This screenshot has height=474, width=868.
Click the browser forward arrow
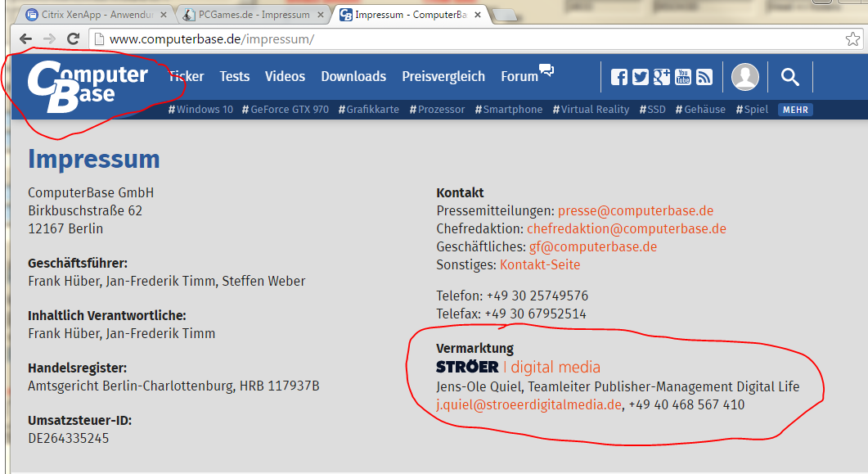[x=49, y=38]
